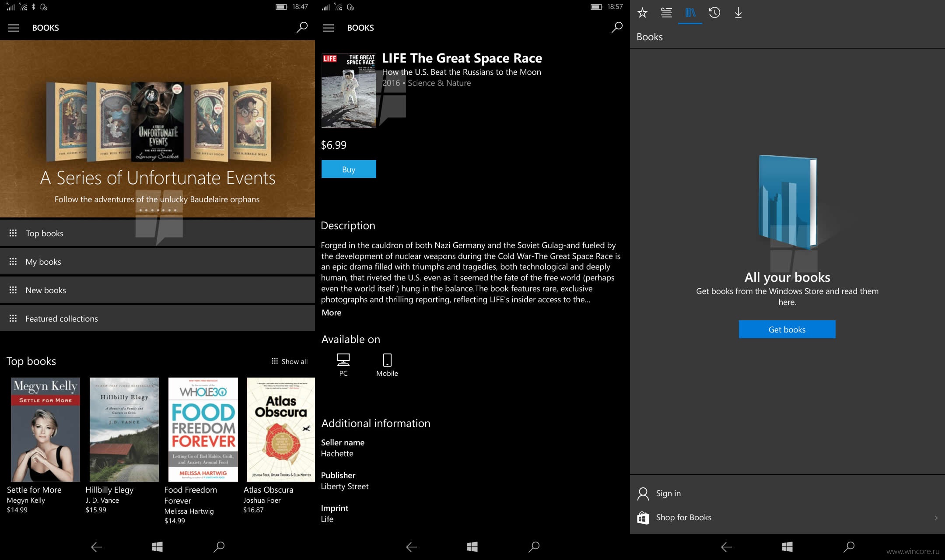Click Liberty Street publisher text

point(345,486)
